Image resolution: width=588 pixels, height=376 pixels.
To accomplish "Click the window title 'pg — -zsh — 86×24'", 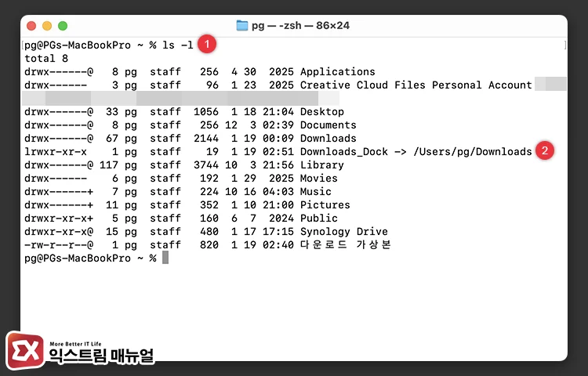I will pyautogui.click(x=300, y=26).
